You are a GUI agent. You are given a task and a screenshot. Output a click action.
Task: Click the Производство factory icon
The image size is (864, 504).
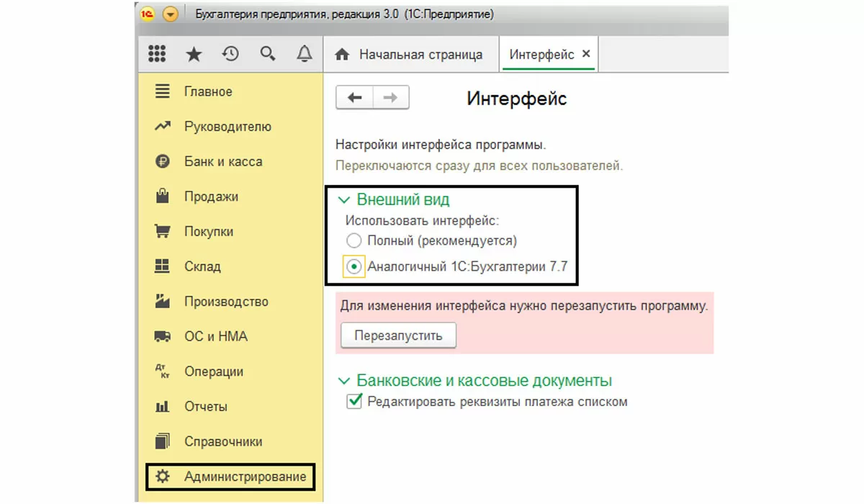pyautogui.click(x=163, y=301)
